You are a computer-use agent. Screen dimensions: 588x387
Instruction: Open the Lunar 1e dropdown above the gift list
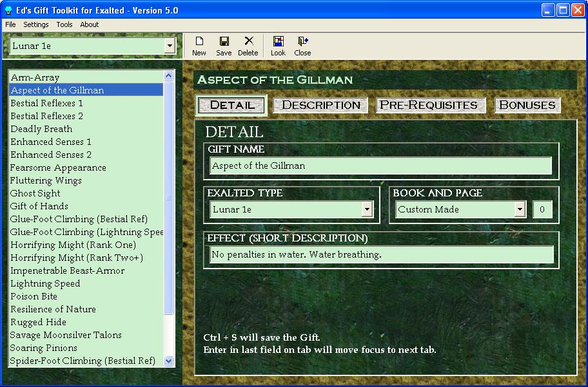[x=170, y=46]
